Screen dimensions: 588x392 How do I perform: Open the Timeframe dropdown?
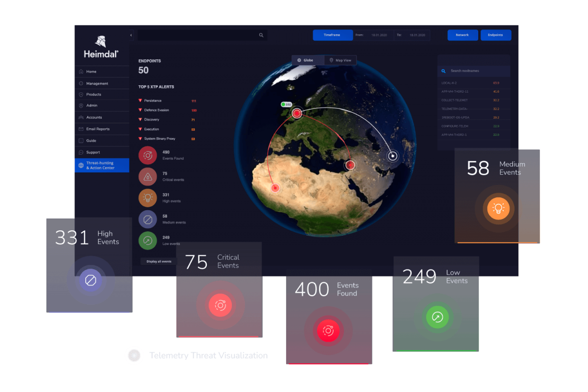click(x=333, y=35)
